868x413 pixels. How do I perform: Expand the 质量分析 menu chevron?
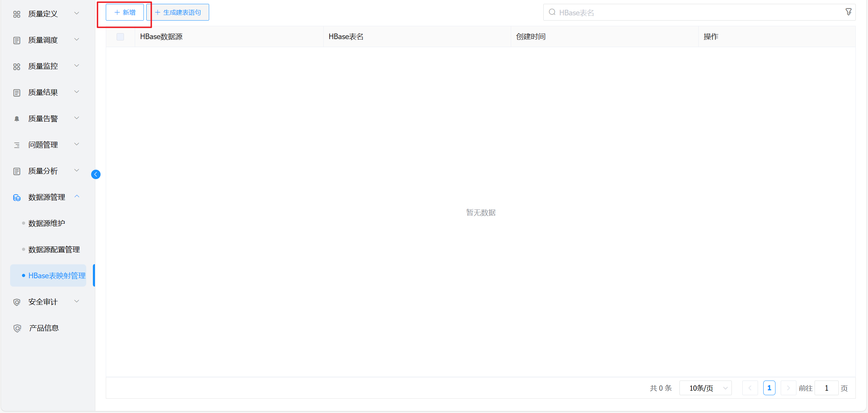click(x=77, y=170)
